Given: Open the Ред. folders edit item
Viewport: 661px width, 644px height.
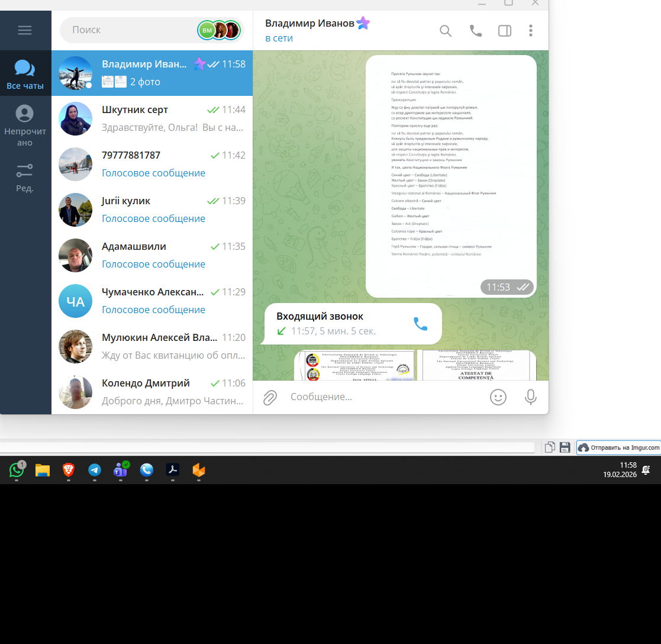Looking at the screenshot, I should coord(25,178).
